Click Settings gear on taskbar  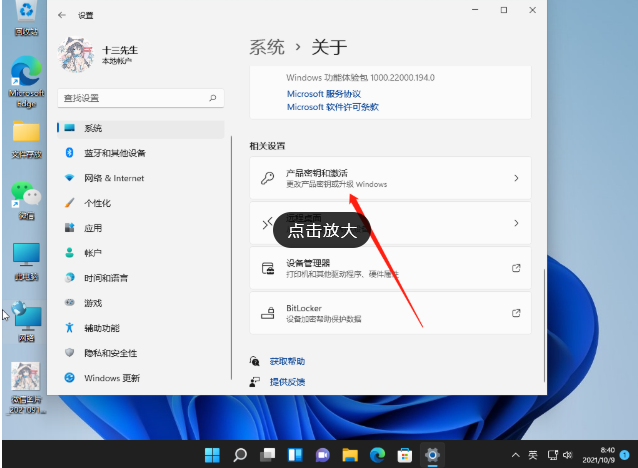coord(432,455)
